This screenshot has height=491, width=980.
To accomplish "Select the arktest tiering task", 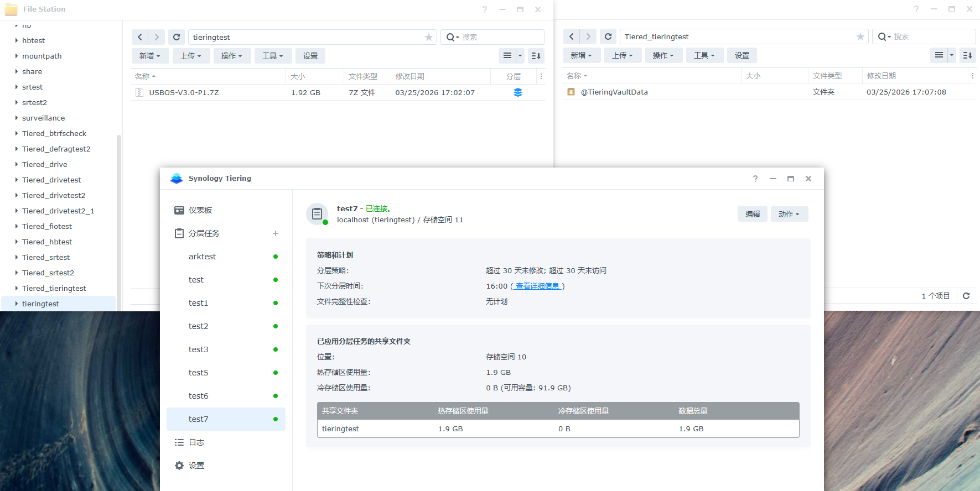I will coord(203,257).
